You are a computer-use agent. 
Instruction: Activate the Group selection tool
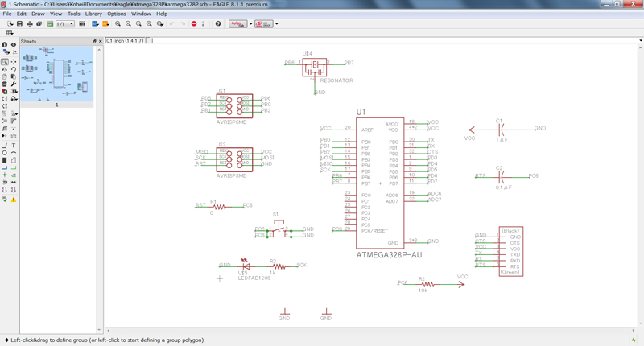point(5,62)
